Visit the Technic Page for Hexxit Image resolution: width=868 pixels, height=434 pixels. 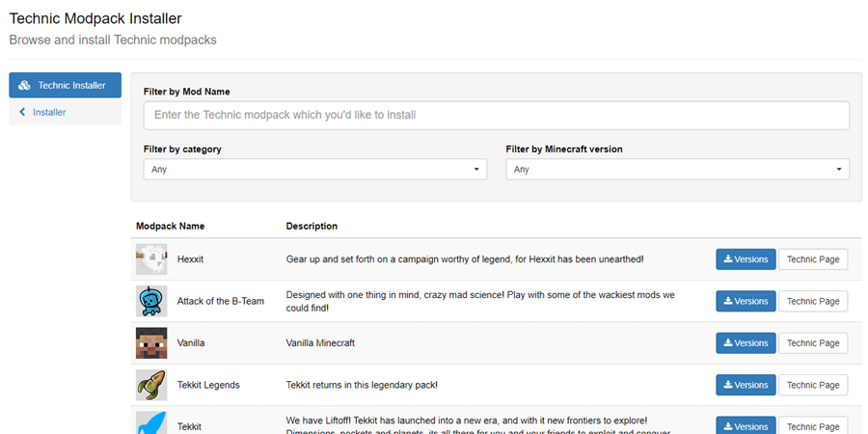click(813, 259)
